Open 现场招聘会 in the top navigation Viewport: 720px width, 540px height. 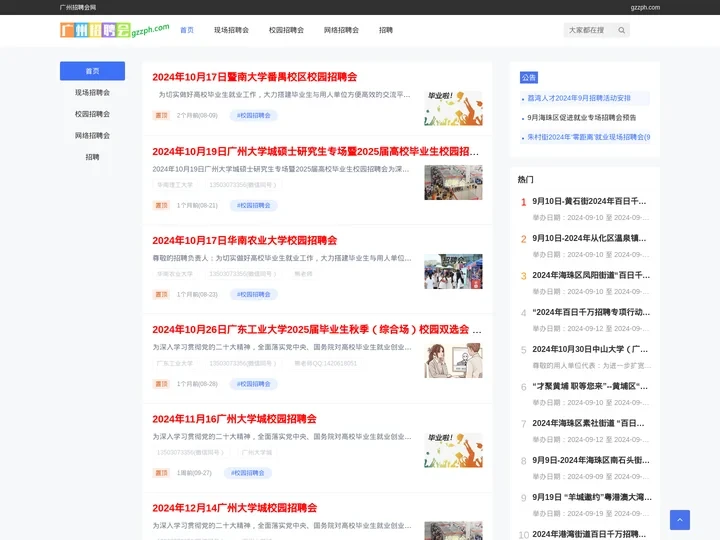click(x=231, y=30)
